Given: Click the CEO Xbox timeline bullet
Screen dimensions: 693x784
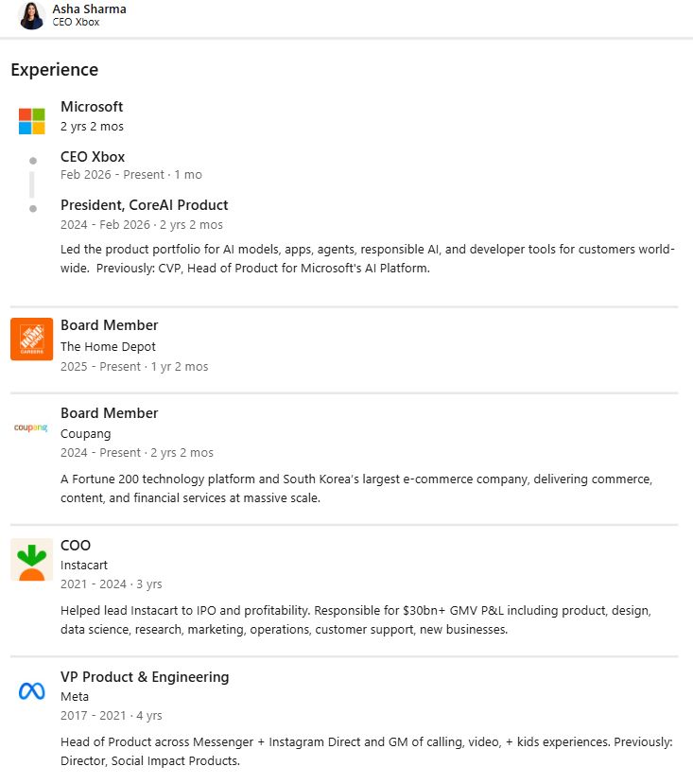Looking at the screenshot, I should (x=33, y=161).
